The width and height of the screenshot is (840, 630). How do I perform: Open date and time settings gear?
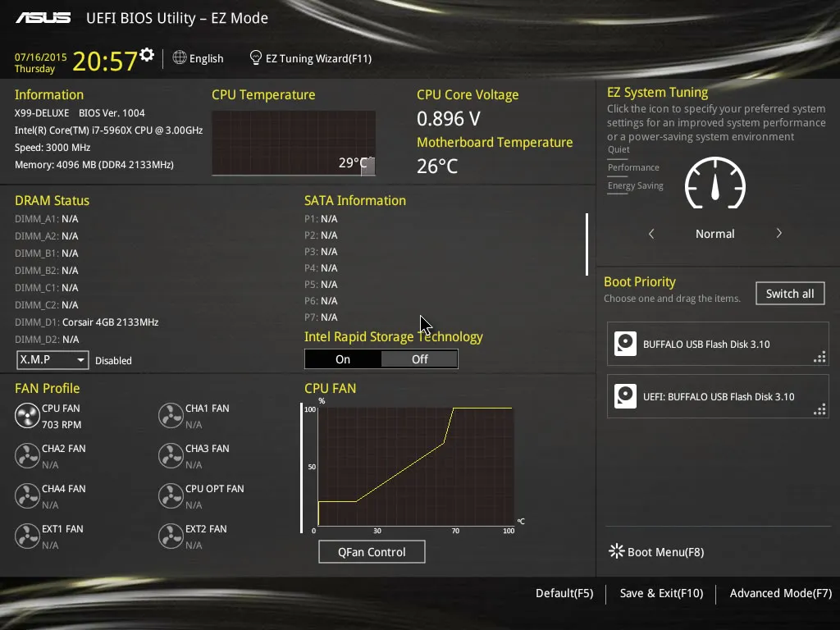[147, 54]
